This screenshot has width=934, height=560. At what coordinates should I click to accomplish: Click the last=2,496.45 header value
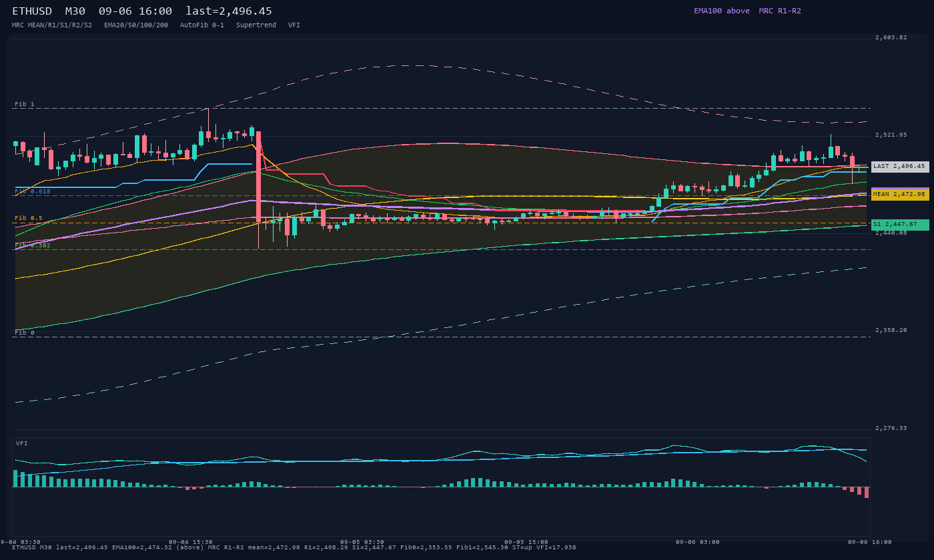(229, 11)
